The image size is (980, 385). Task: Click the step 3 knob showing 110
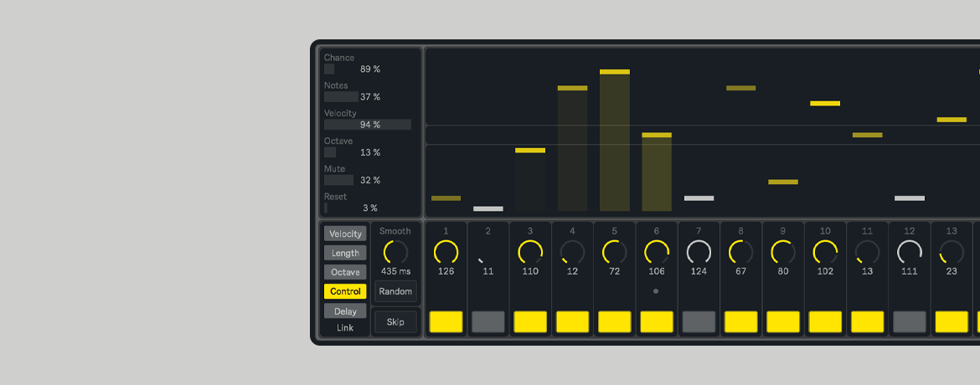[x=530, y=252]
